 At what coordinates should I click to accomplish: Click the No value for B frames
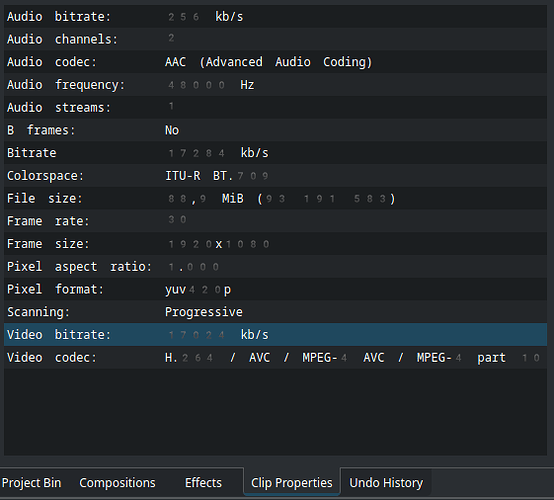pos(172,130)
